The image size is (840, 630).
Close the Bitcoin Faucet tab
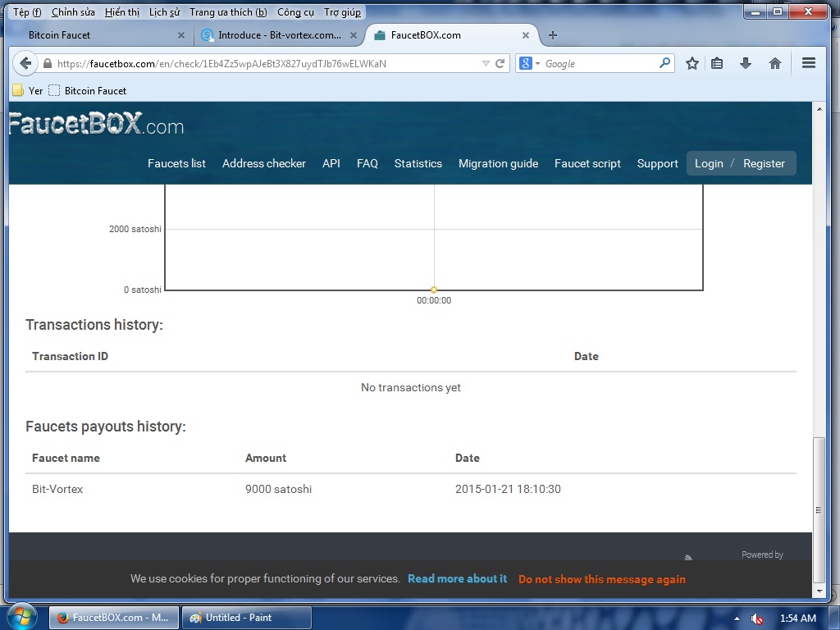(181, 34)
